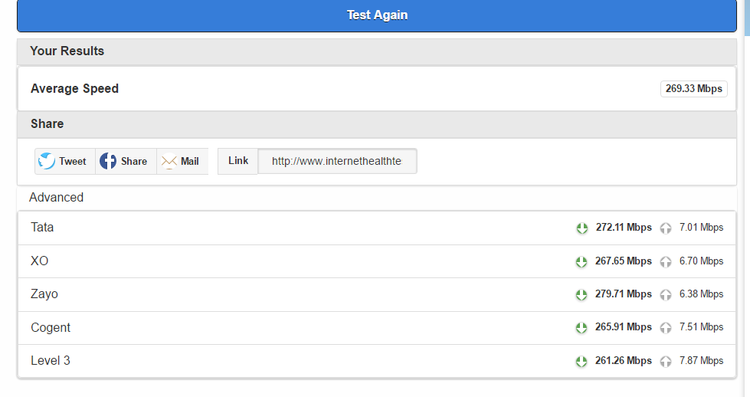Click the Test Again button
Image resolution: width=750 pixels, height=397 pixels.
click(377, 15)
